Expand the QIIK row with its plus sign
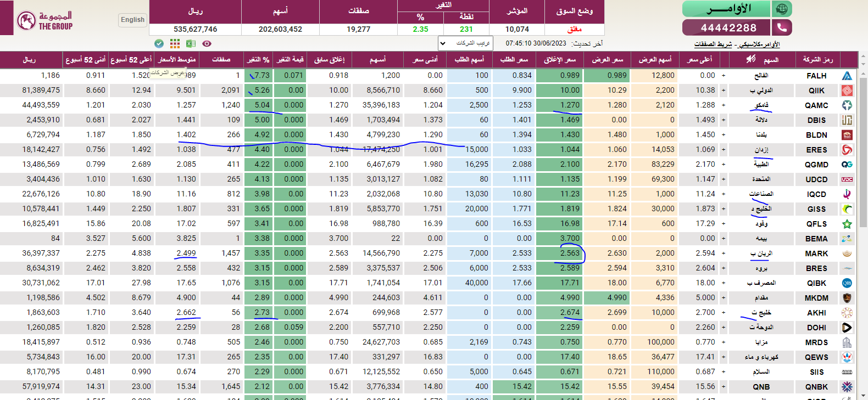 [x=724, y=91]
